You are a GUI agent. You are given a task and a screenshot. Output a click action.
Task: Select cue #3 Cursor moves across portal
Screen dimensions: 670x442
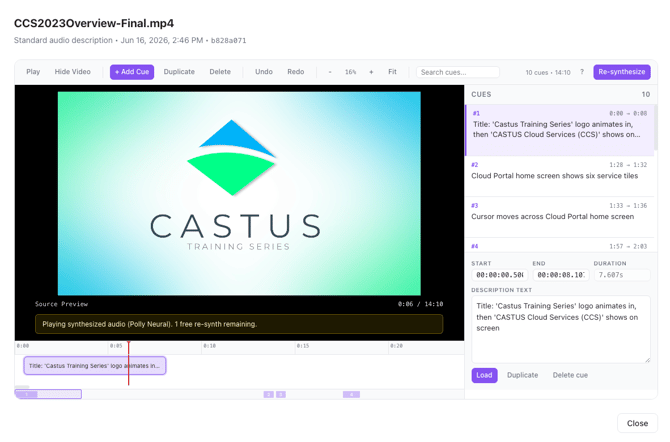tap(559, 217)
